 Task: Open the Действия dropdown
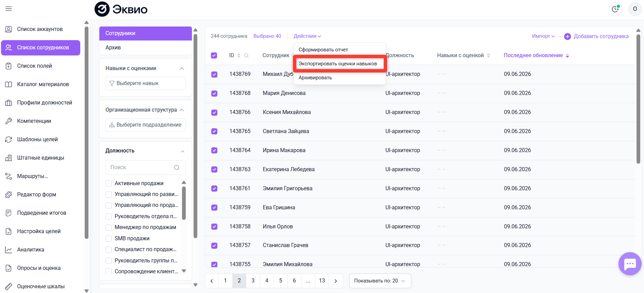pos(307,36)
